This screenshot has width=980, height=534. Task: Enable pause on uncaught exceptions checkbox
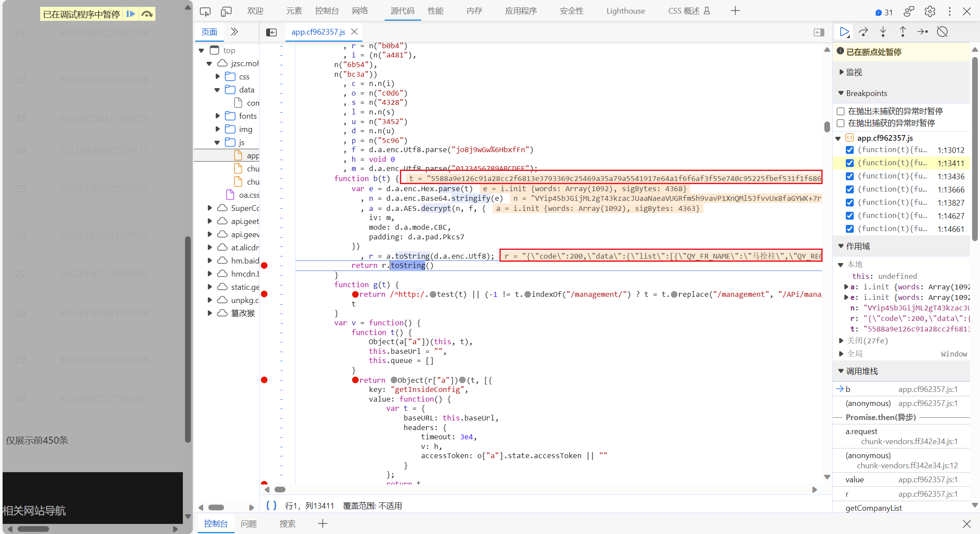[841, 111]
